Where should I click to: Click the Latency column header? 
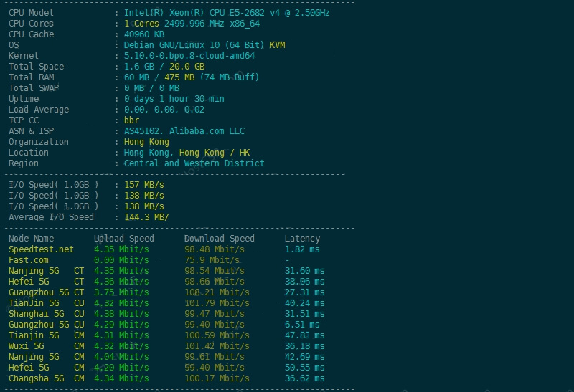tap(302, 239)
